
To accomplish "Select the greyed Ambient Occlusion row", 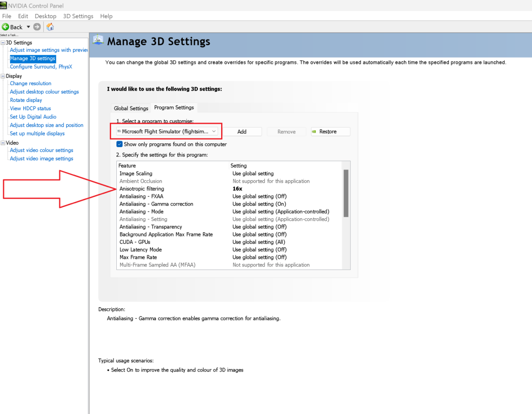I will tap(229, 181).
